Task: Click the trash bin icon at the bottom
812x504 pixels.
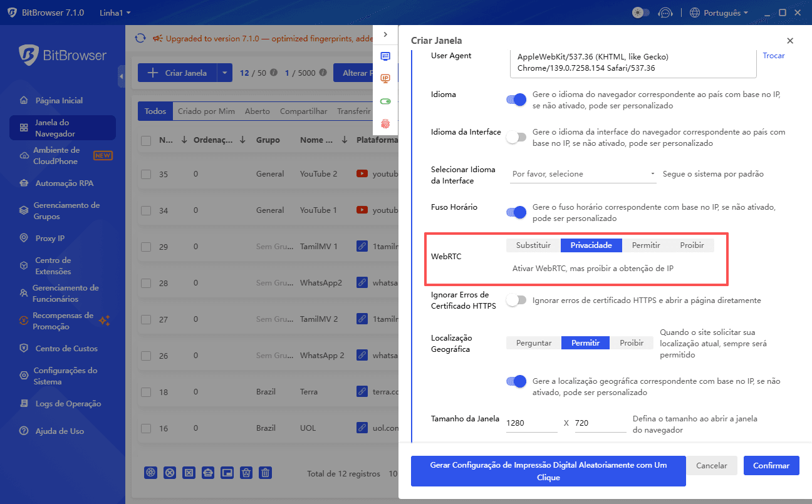Action: click(265, 473)
